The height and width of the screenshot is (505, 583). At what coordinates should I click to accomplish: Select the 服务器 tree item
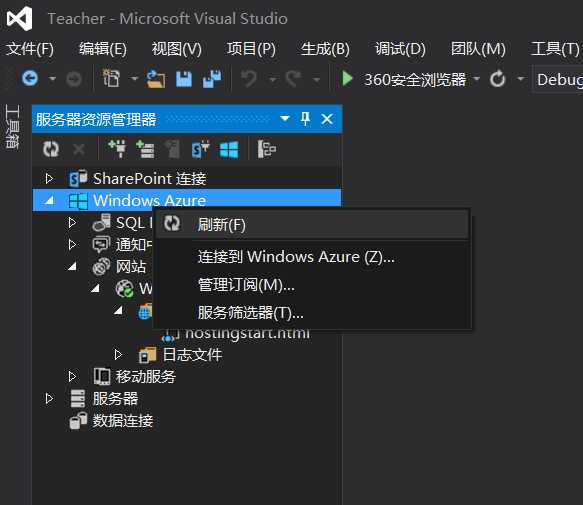(115, 399)
